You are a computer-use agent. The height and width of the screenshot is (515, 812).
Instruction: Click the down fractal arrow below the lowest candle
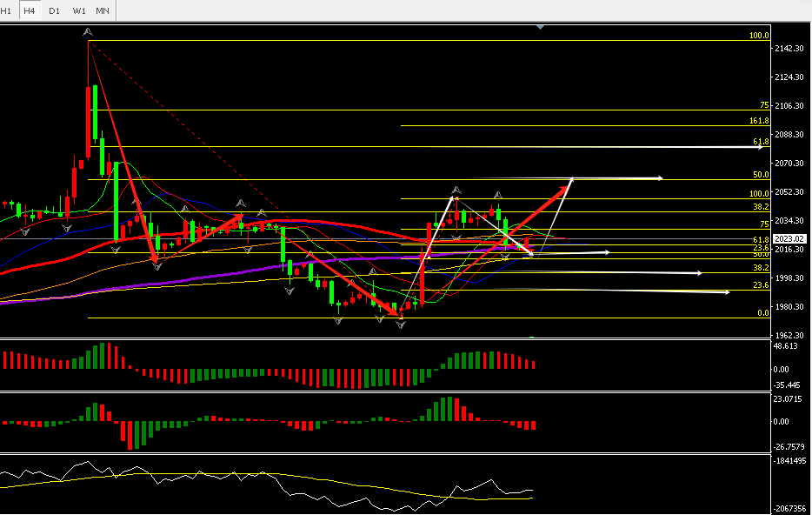coord(401,324)
